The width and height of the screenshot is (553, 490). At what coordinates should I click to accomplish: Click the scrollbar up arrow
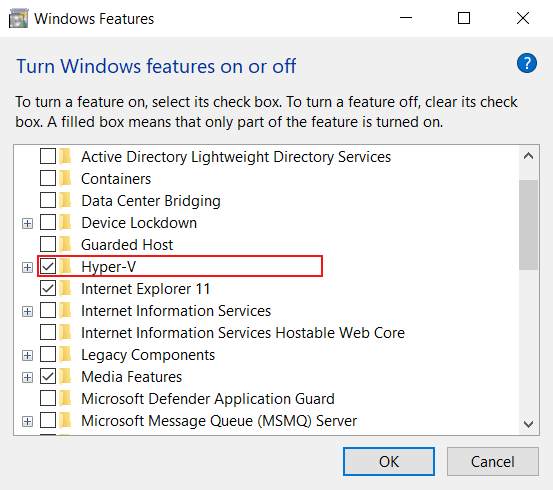[x=528, y=156]
